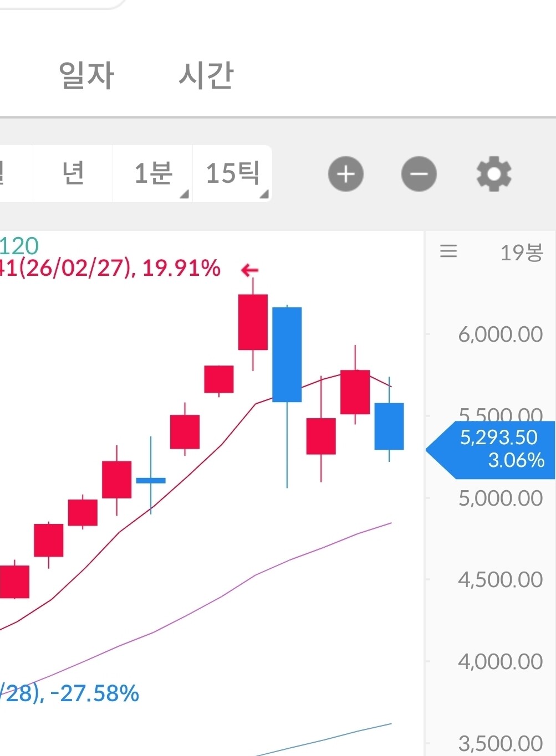Viewport: 556px width, 756px height.
Task: Select the topmost red candlestick
Action: click(253, 322)
